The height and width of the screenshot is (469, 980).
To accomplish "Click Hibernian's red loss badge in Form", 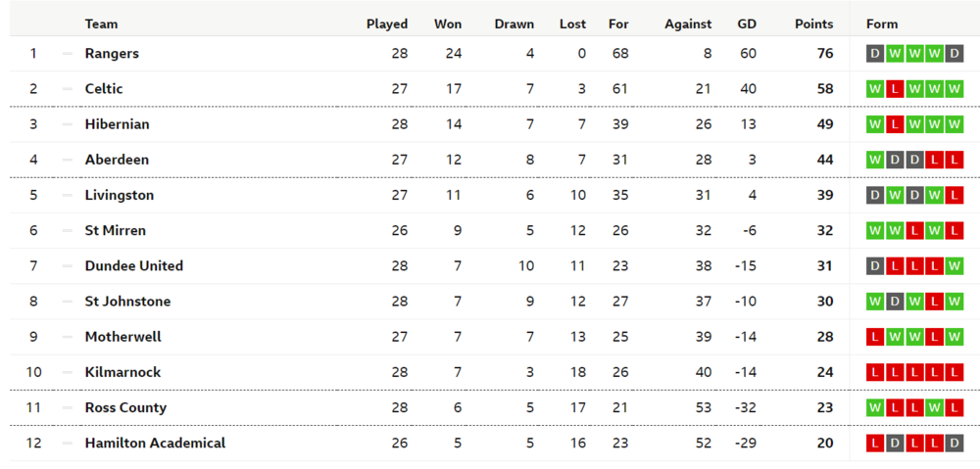I will pos(895,124).
